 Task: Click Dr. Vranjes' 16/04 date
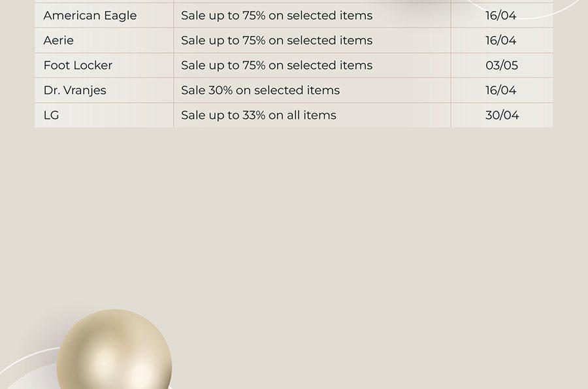tap(501, 90)
